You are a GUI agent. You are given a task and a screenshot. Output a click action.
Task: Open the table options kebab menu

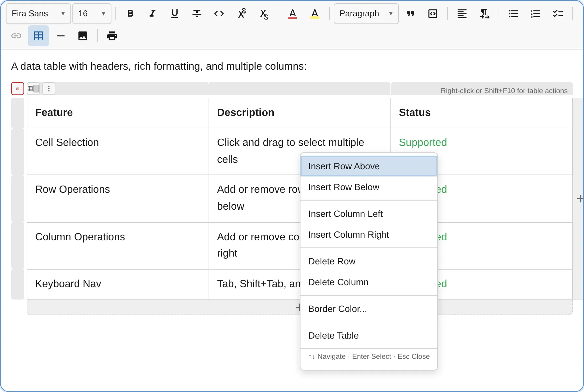pyautogui.click(x=49, y=88)
